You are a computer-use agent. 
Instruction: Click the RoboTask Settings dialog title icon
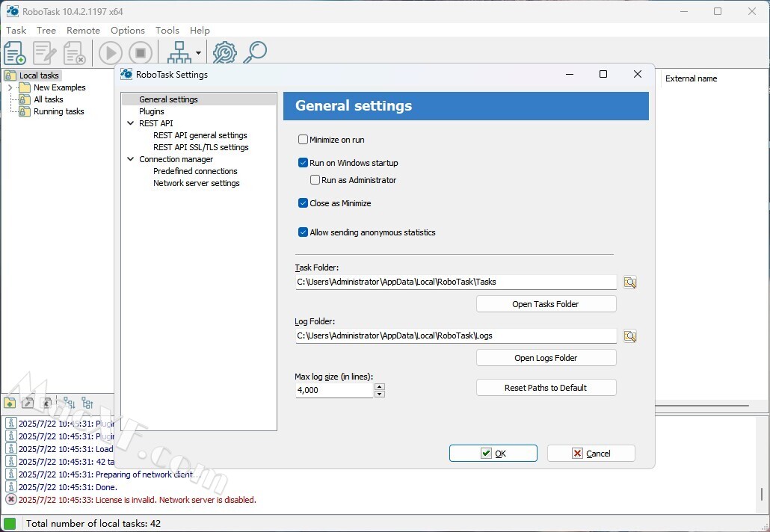tap(126, 74)
